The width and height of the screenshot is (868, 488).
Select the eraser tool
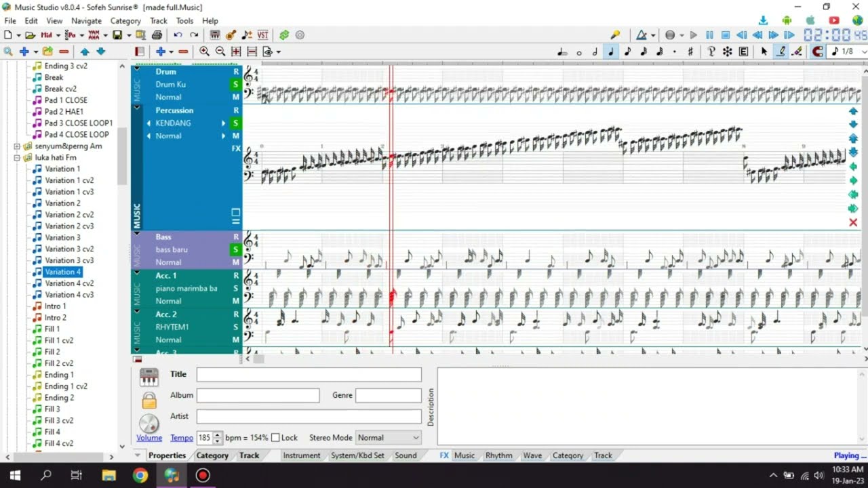[797, 52]
